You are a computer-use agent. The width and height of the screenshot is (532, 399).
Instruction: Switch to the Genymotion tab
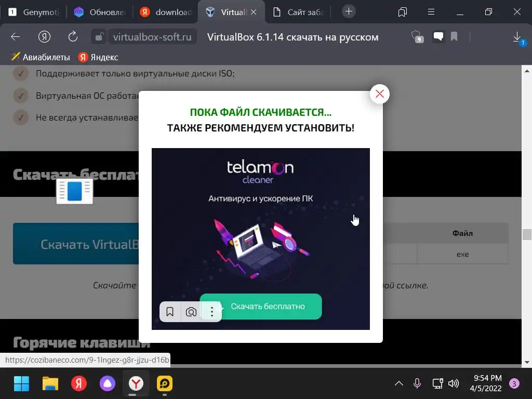click(34, 12)
